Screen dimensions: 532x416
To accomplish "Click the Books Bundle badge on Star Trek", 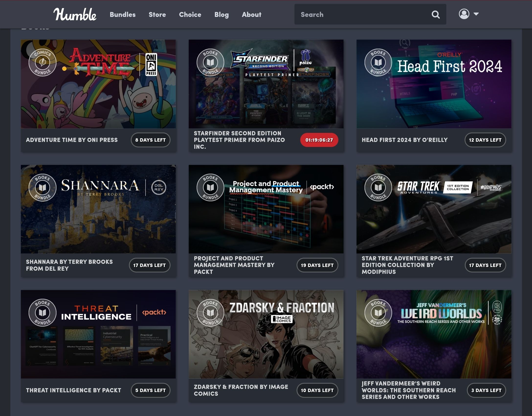I will (x=378, y=188).
